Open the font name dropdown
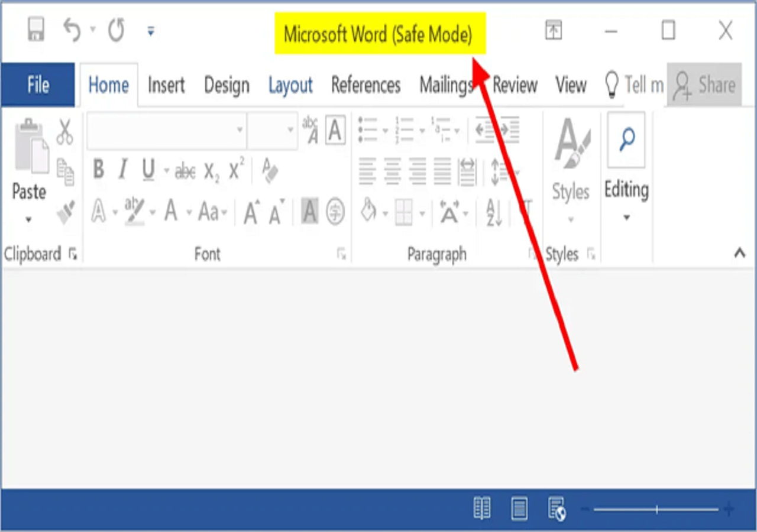This screenshot has width=757, height=532. click(240, 130)
